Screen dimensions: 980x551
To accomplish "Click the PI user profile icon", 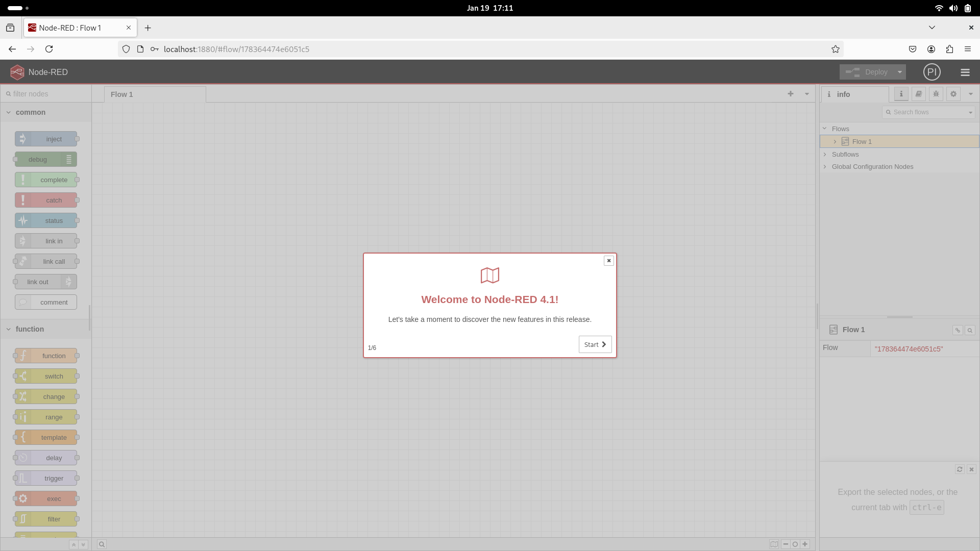I will 932,72.
